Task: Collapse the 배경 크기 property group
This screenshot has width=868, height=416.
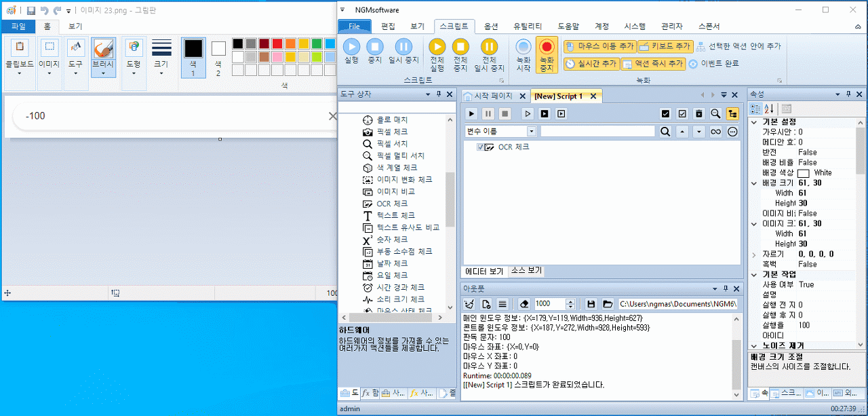Action: point(755,183)
